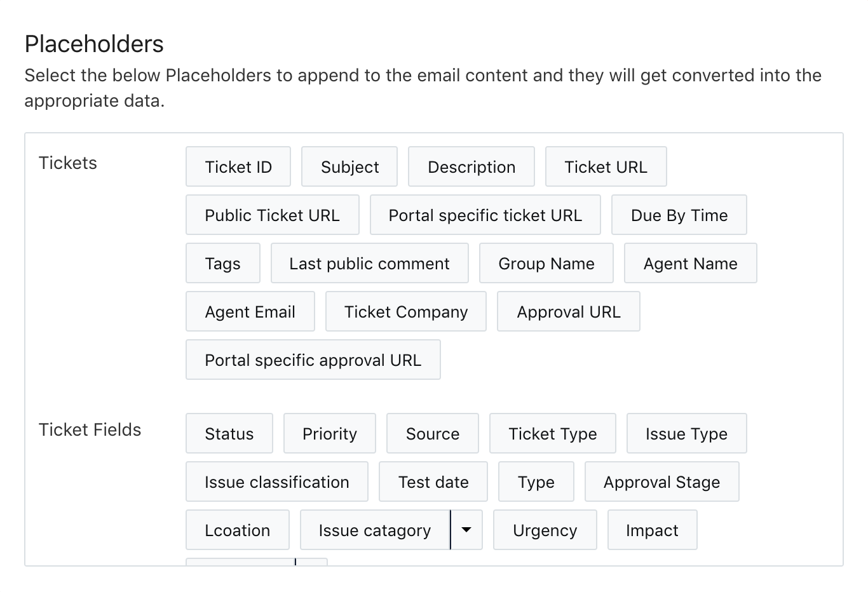The width and height of the screenshot is (868, 592).
Task: Append Portal specific approval URL
Action: tap(313, 360)
